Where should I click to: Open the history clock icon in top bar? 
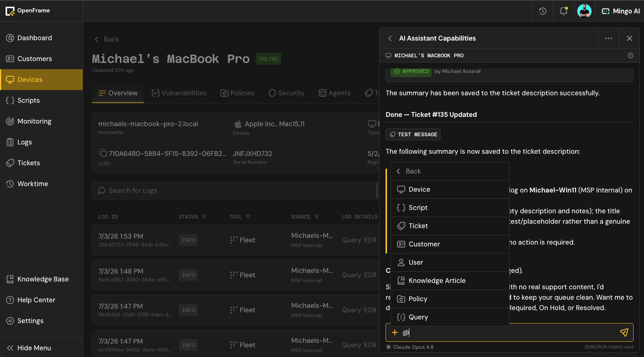(x=543, y=11)
